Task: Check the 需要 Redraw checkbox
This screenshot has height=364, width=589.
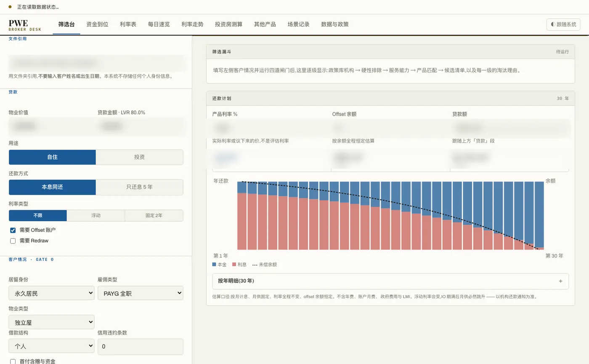Action: [13, 241]
